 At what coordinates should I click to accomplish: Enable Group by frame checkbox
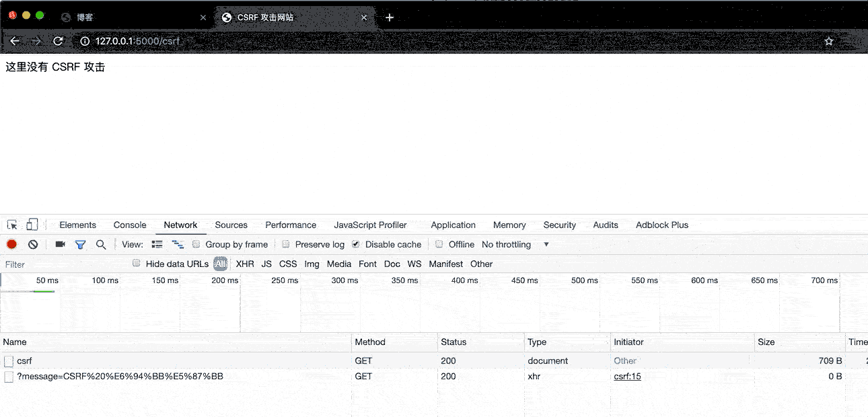pyautogui.click(x=196, y=244)
